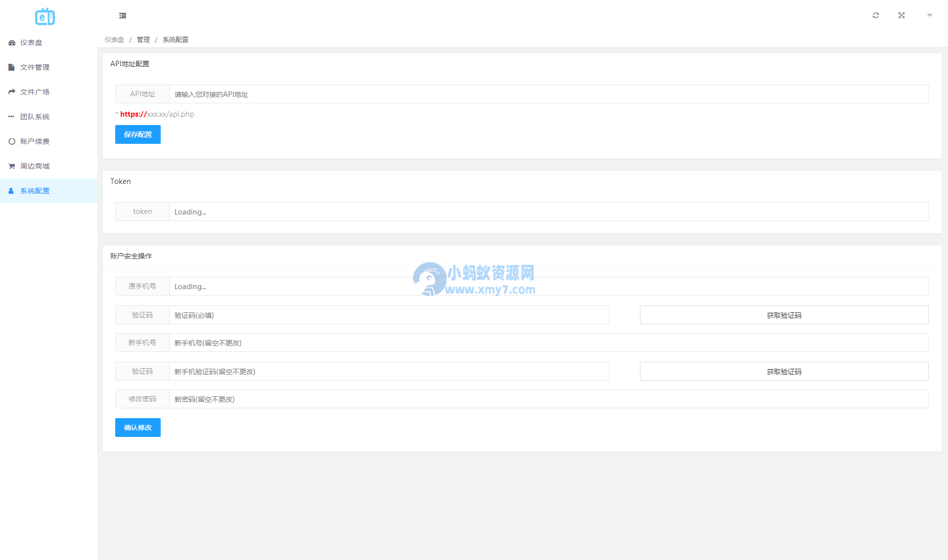Focus the 新手机号 input field

pyautogui.click(x=549, y=343)
